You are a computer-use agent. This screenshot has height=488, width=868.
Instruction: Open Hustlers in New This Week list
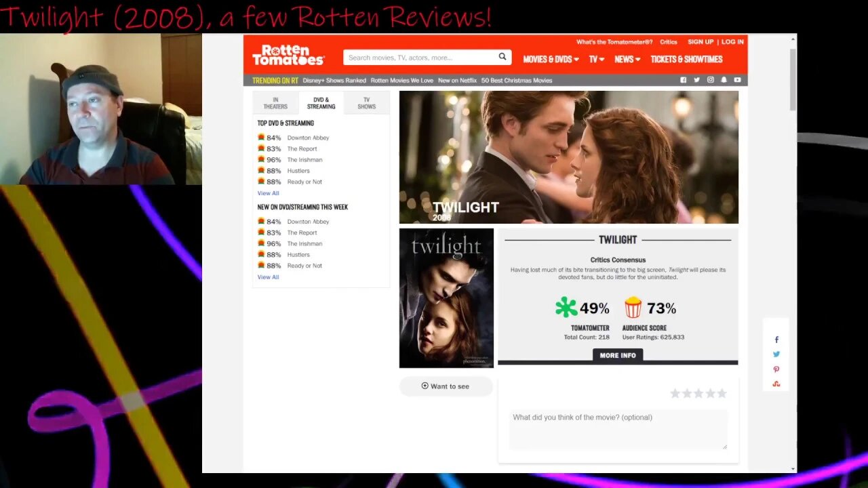point(298,255)
